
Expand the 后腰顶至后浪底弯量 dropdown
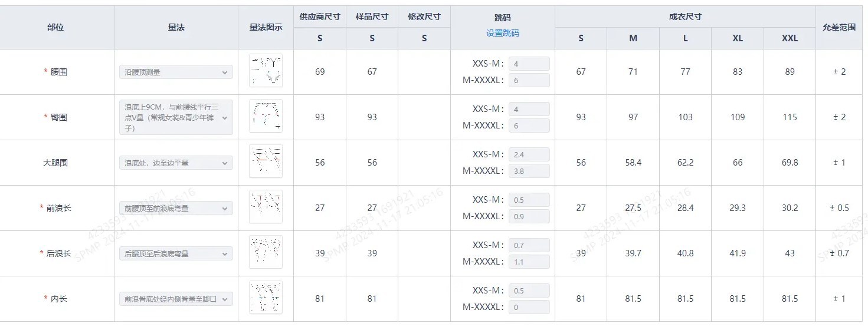(176, 253)
